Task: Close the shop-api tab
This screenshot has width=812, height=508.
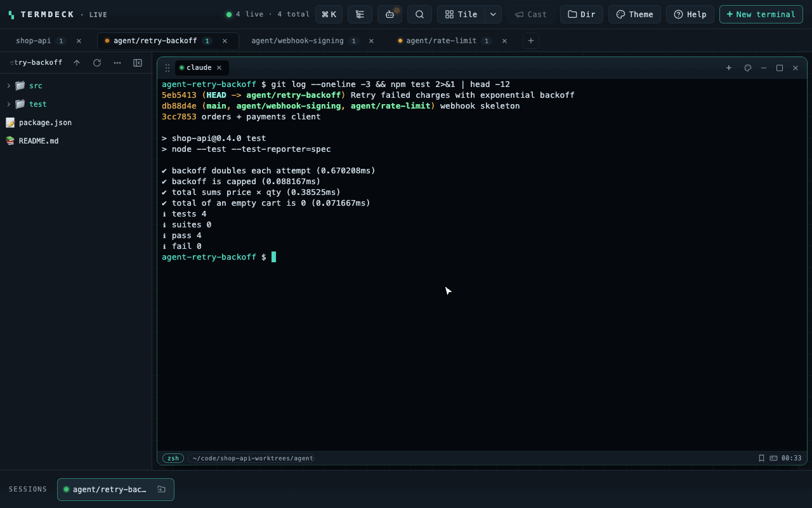Action: coord(79,41)
